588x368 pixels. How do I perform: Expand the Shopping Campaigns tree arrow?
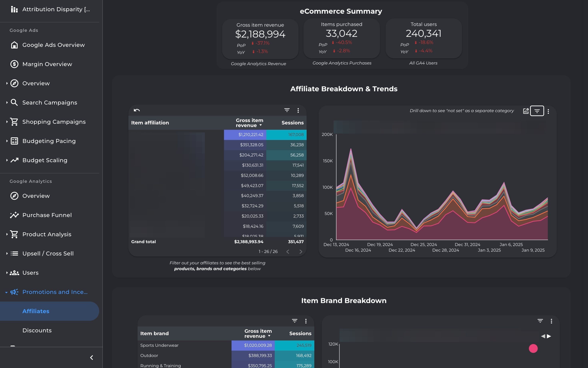click(7, 122)
